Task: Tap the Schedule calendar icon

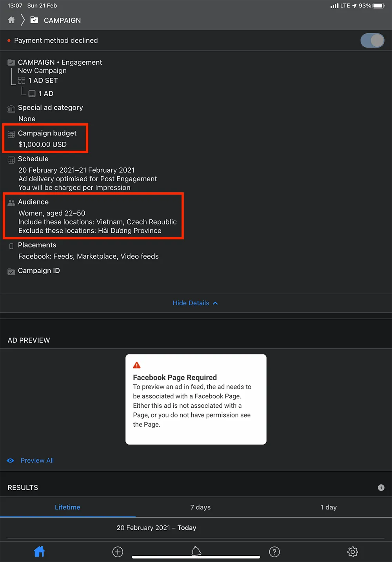Action: 11,160
